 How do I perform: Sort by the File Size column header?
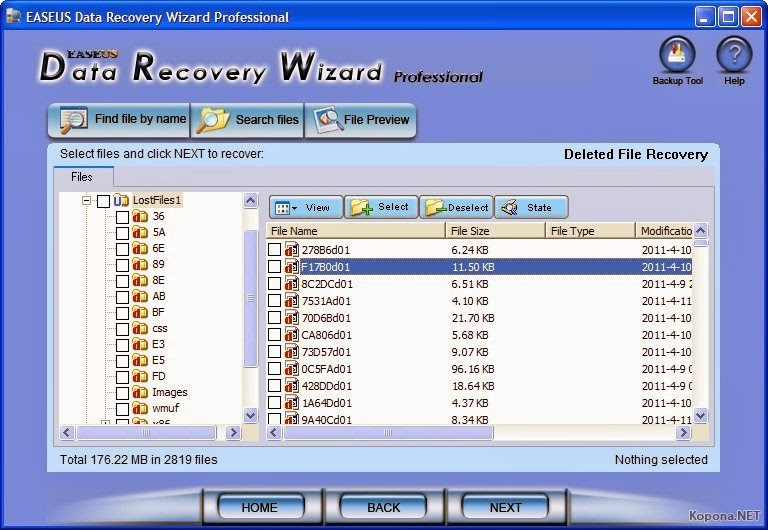pyautogui.click(x=495, y=231)
